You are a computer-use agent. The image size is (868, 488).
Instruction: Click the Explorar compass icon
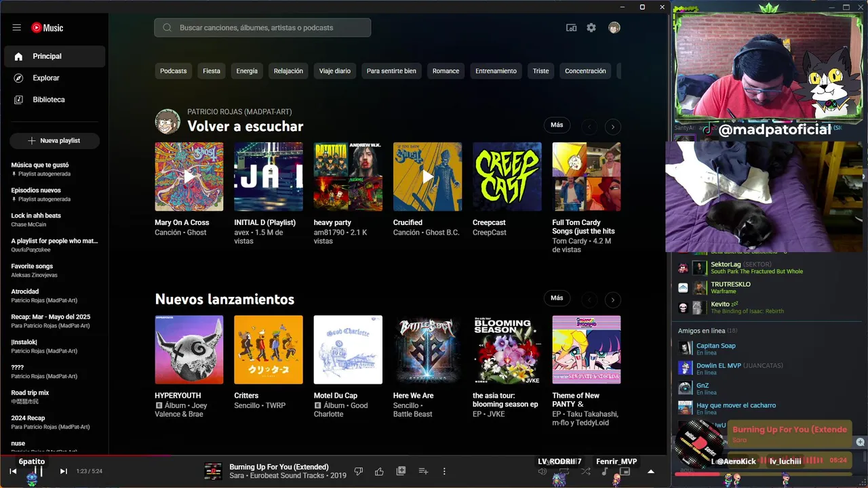[18, 78]
